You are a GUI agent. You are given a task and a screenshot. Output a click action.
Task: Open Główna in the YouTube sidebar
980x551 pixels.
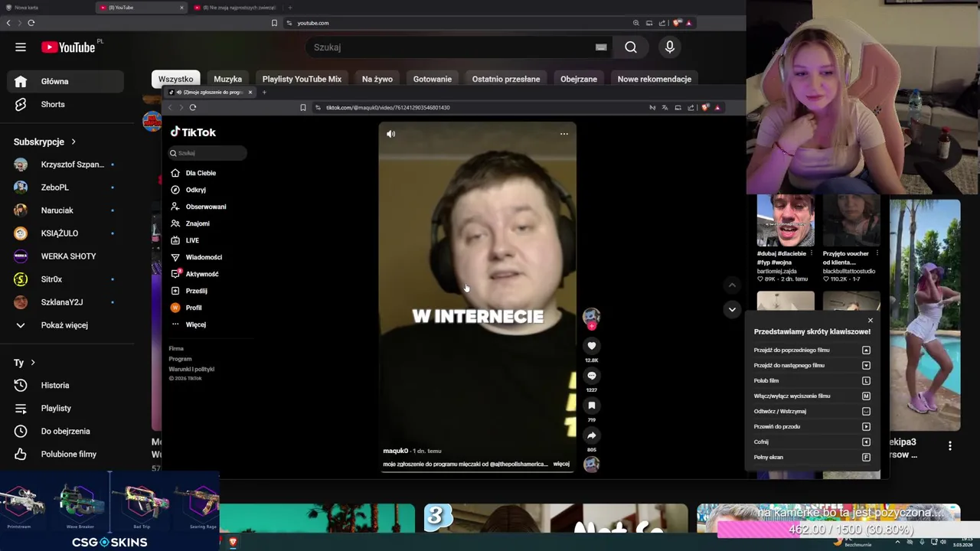coord(66,81)
